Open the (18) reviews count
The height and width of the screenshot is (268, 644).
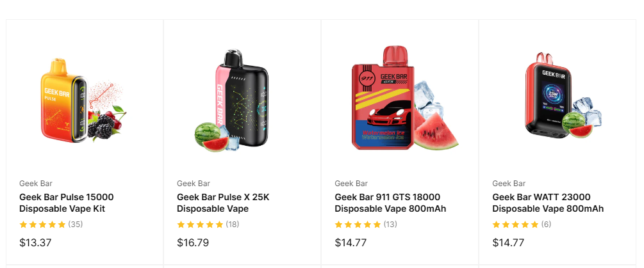click(233, 224)
